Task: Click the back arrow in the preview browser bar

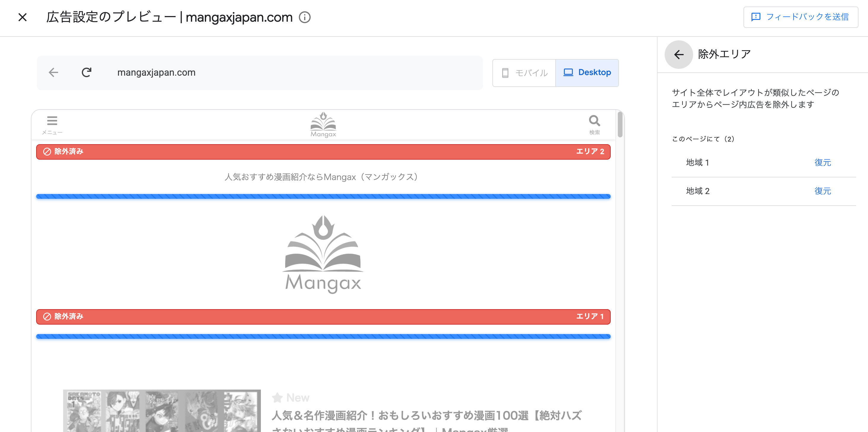Action: (x=53, y=72)
